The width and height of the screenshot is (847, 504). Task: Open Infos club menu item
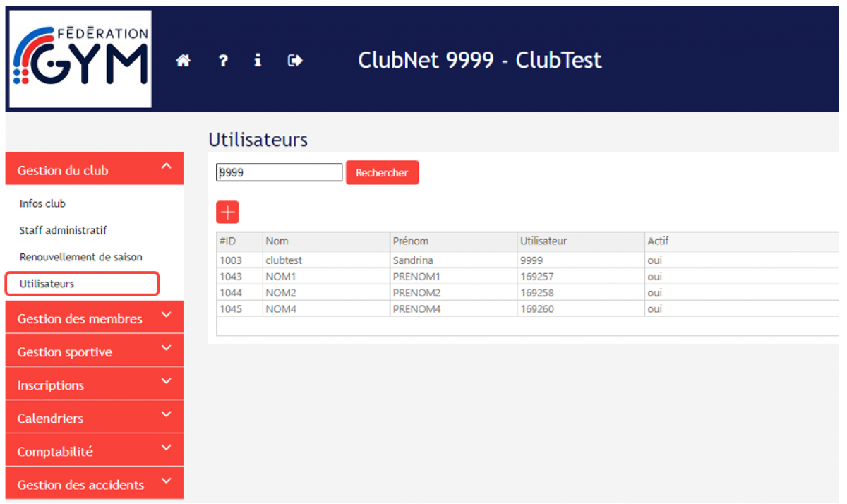(x=43, y=204)
